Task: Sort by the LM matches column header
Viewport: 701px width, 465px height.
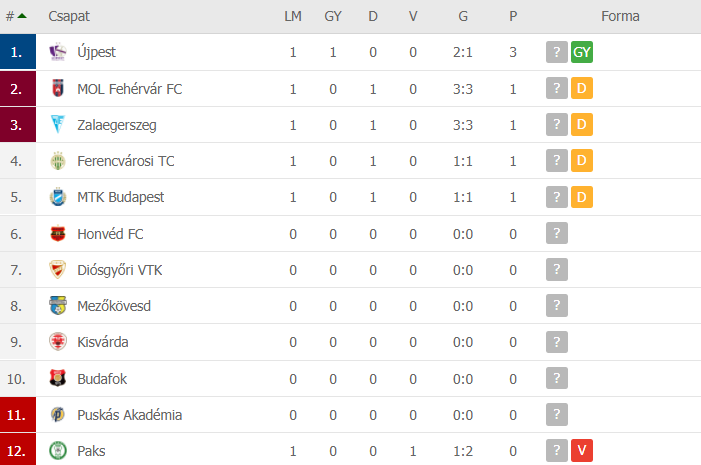Action: 293,17
